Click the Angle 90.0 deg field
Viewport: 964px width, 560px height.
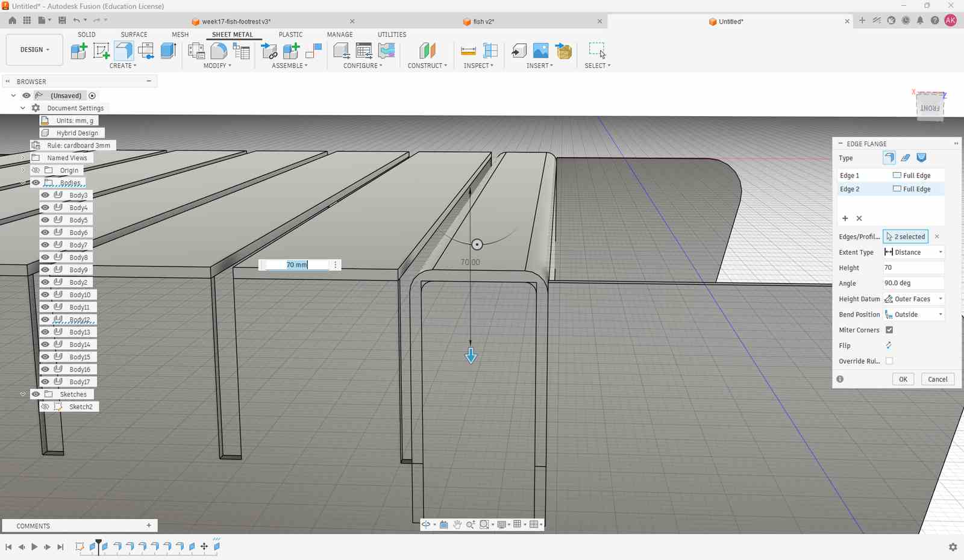pyautogui.click(x=913, y=283)
